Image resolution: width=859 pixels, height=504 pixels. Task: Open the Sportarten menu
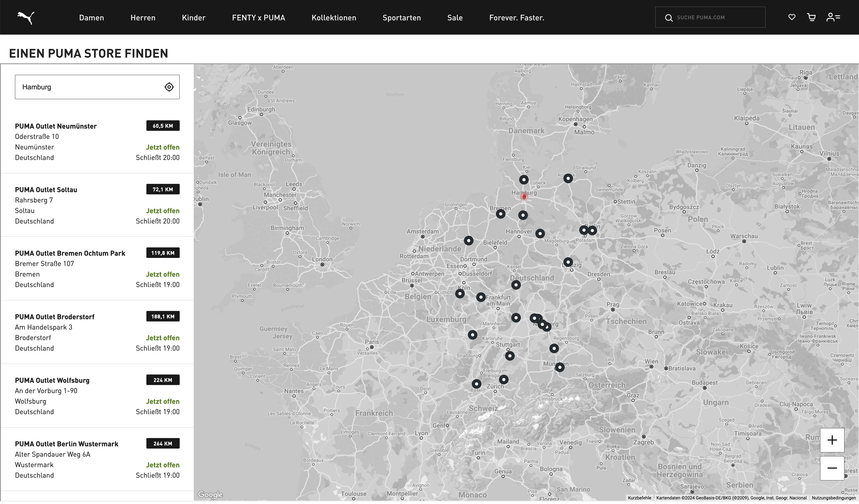click(x=401, y=18)
